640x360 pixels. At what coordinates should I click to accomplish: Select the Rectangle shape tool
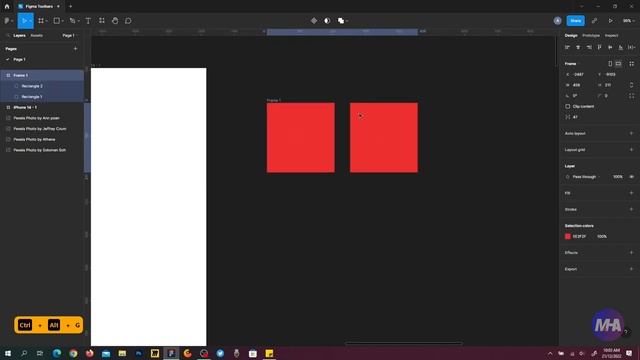57,21
